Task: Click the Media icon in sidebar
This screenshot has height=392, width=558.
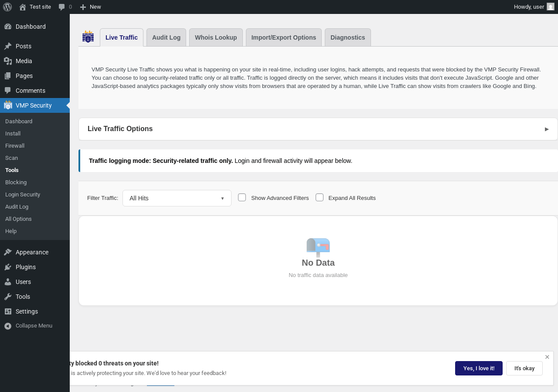Action: [8, 61]
